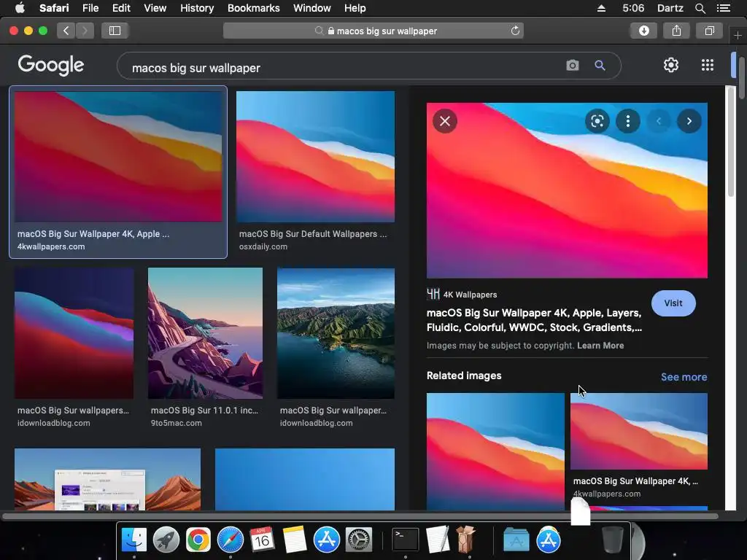747x560 pixels.
Task: Click the 5:06 clock in menu bar
Action: click(633, 8)
